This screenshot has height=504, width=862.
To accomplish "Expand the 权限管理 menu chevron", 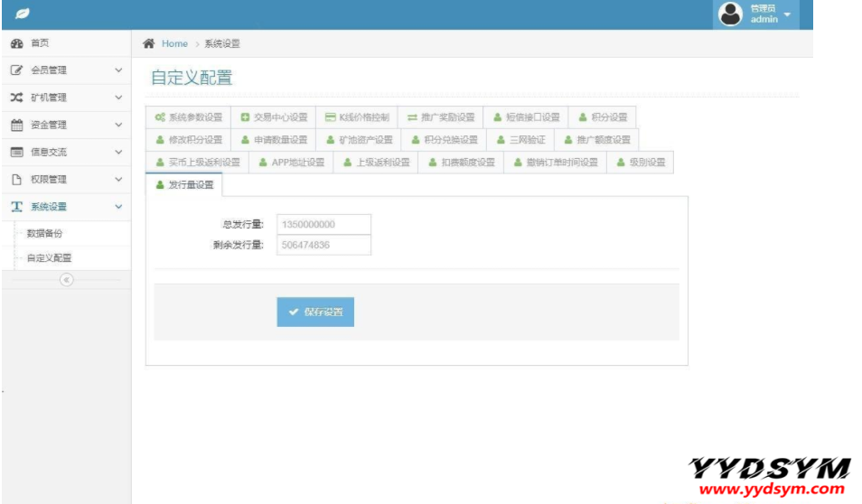I will pyautogui.click(x=118, y=179).
